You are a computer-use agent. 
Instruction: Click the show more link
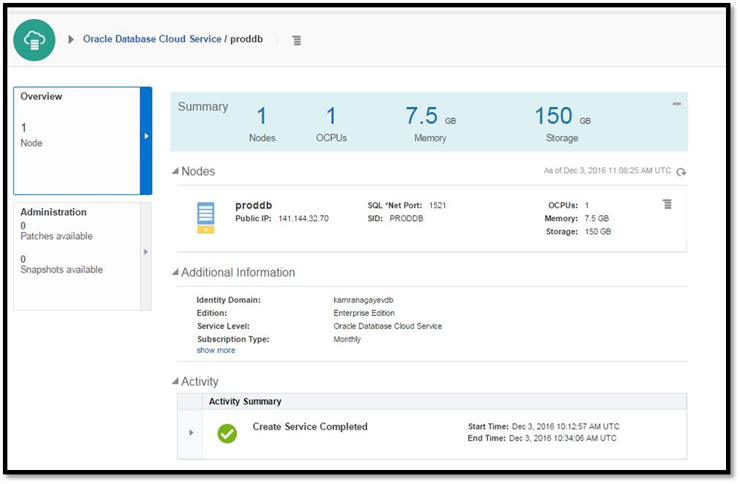[x=216, y=351]
